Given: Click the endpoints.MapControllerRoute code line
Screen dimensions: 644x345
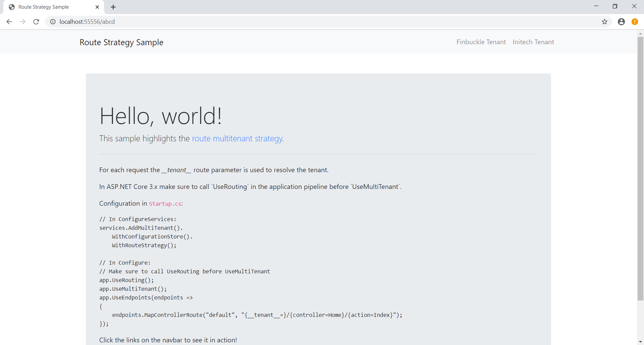Looking at the screenshot, I should tap(257, 315).
